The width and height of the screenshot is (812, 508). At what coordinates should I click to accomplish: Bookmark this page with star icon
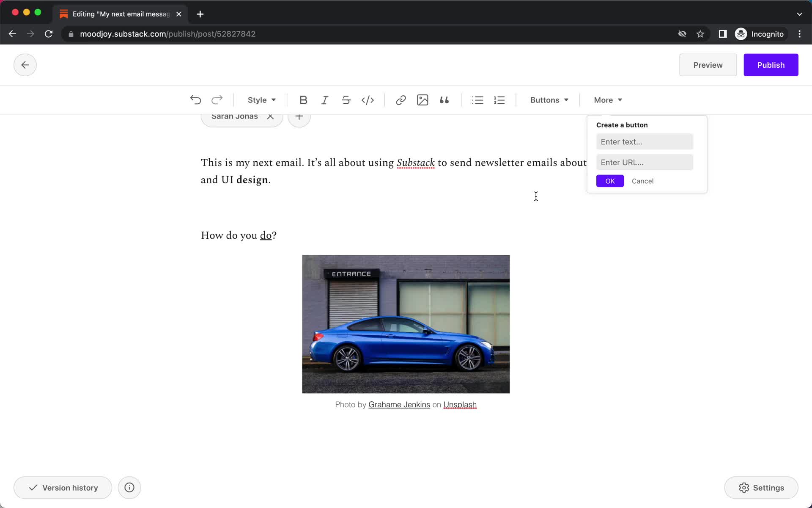(x=700, y=34)
